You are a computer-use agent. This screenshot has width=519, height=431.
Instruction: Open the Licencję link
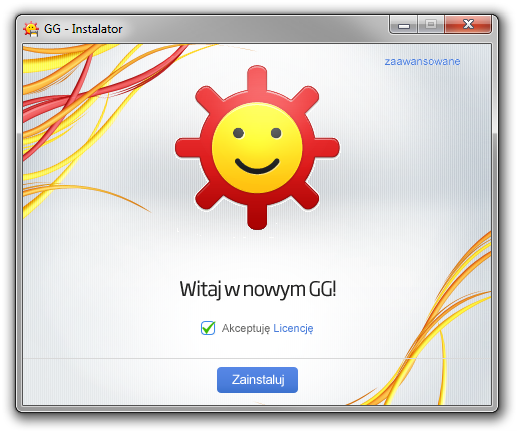293,328
